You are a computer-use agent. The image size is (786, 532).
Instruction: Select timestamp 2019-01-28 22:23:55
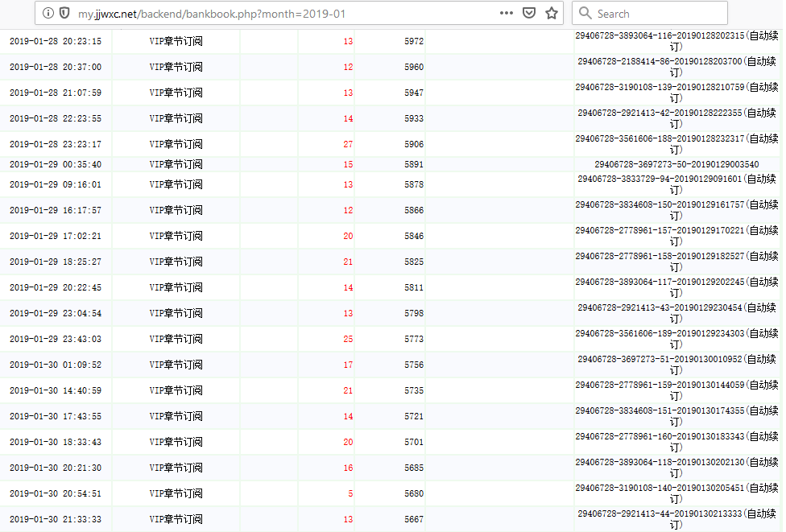(56, 118)
